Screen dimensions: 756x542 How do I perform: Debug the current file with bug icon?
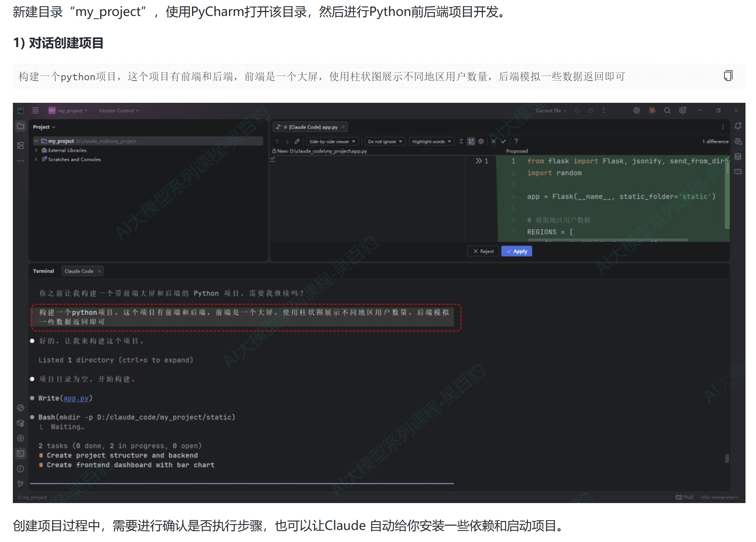(591, 111)
